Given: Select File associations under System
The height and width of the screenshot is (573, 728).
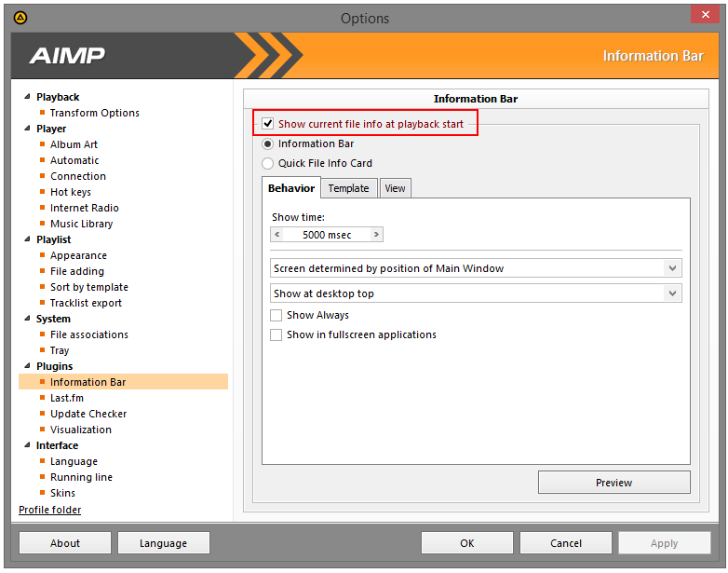Looking at the screenshot, I should pos(89,334).
